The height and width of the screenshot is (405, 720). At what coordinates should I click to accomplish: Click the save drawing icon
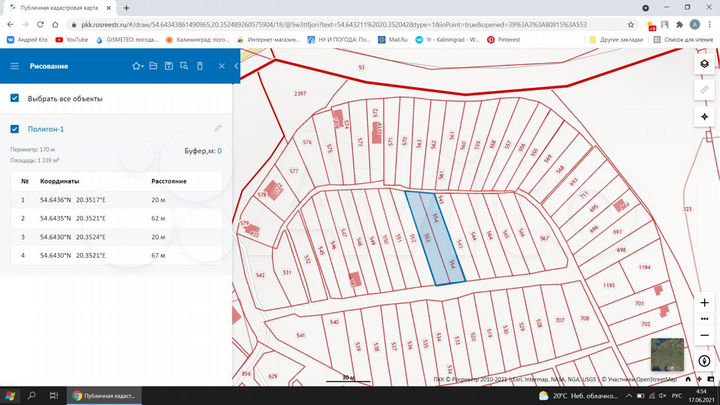[169, 66]
